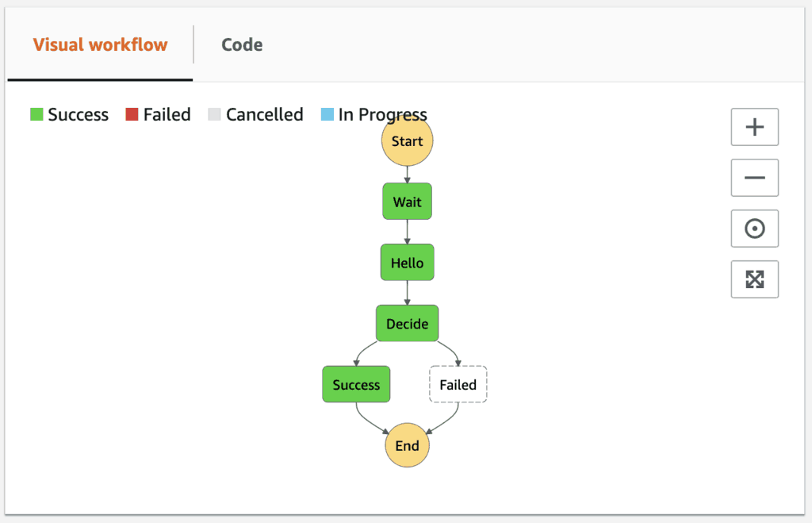Switch to the Code tab
812x523 pixels.
click(x=242, y=44)
